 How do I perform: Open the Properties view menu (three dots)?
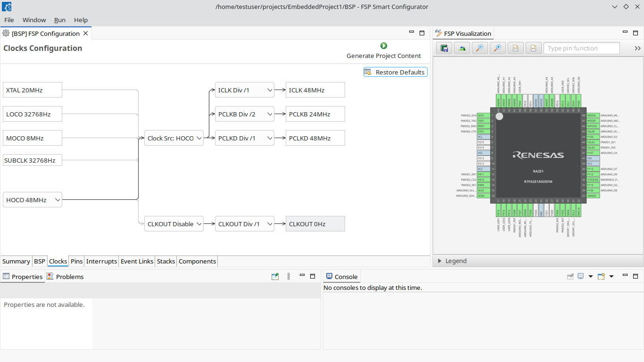pos(289,276)
